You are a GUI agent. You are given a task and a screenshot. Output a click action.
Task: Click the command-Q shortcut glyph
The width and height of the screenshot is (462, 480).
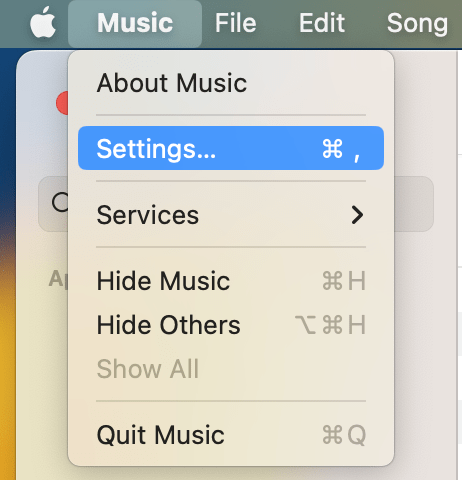[x=344, y=435]
